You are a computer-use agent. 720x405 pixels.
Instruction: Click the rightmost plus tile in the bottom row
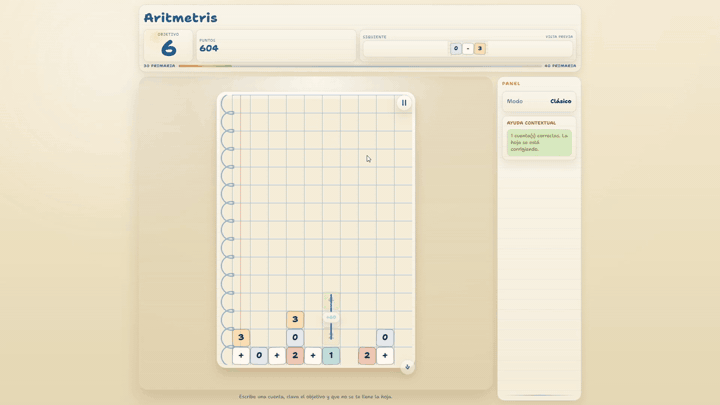pos(385,355)
